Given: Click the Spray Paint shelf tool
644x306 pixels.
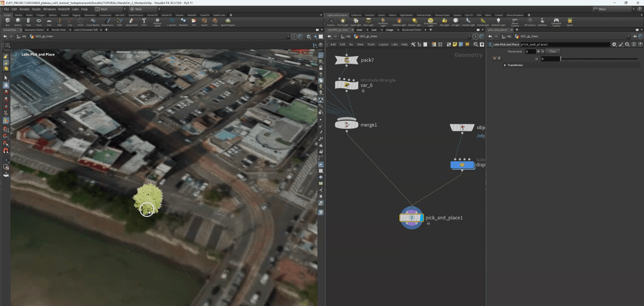Looking at the screenshot, I should tap(132, 21).
